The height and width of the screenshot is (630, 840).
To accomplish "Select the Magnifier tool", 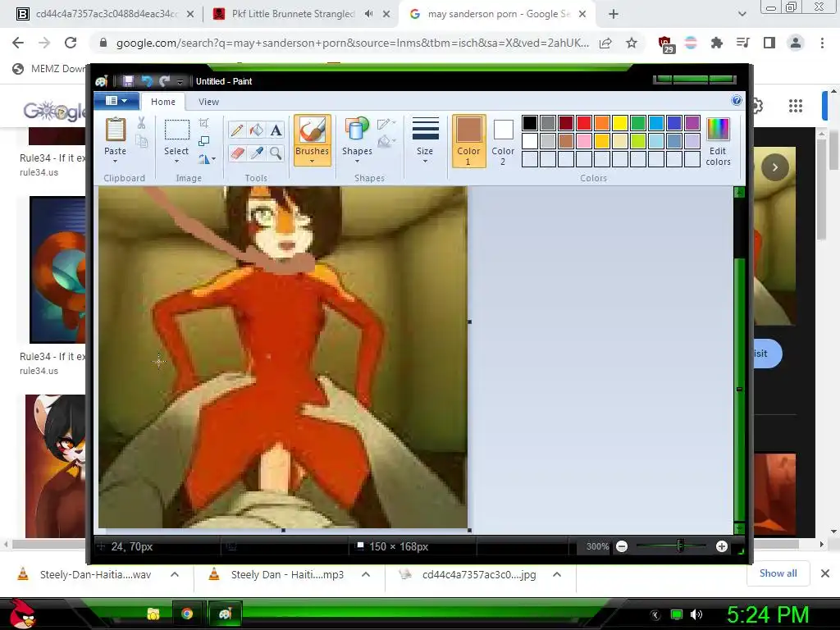I will coord(276,153).
